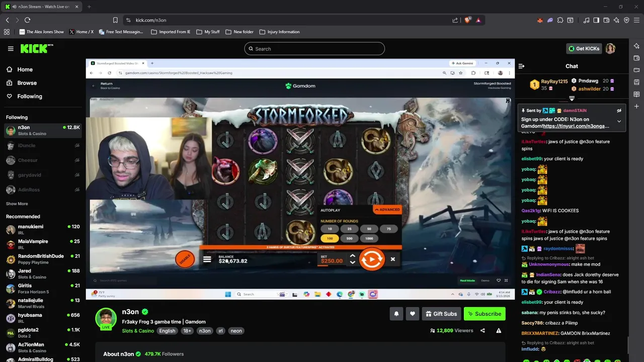This screenshot has height=362, width=644.
Task: Hide the pinned message in chat
Action: (619, 111)
